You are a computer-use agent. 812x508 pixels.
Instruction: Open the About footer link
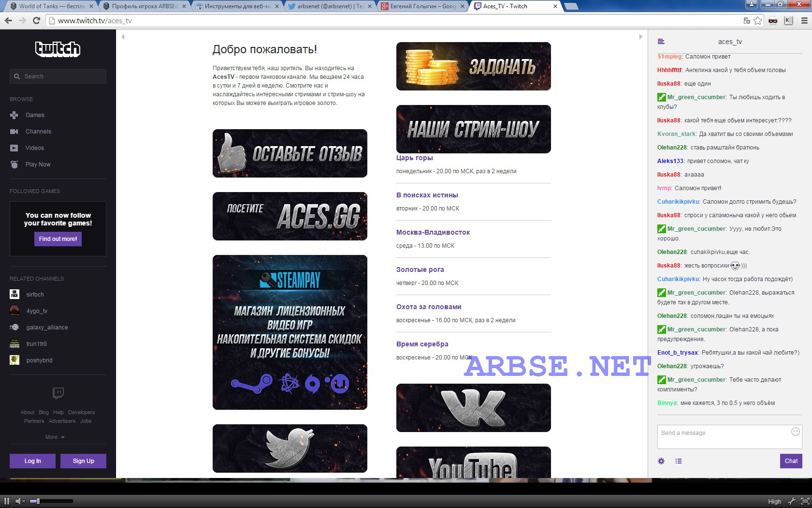pos(28,412)
